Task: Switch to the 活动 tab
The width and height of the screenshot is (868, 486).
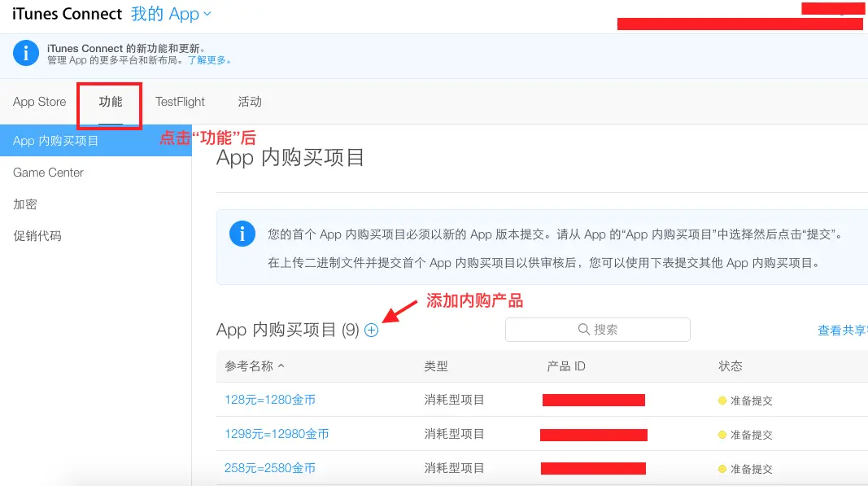Action: [250, 102]
